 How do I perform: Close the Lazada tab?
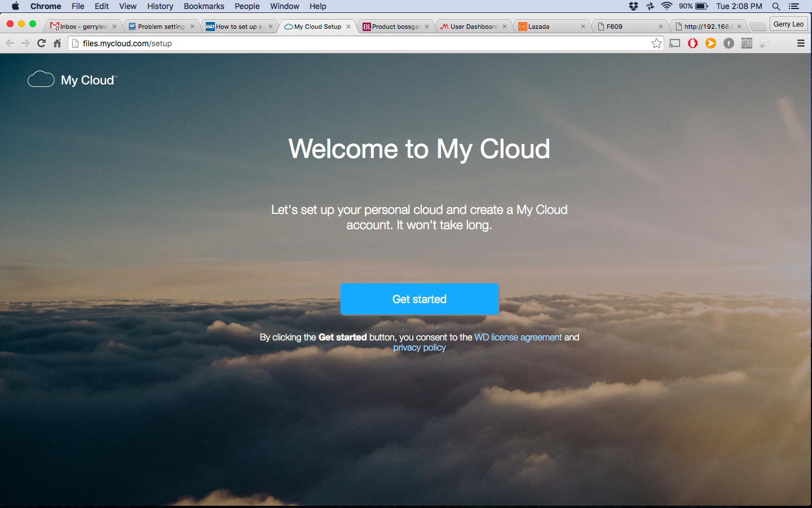click(x=583, y=27)
